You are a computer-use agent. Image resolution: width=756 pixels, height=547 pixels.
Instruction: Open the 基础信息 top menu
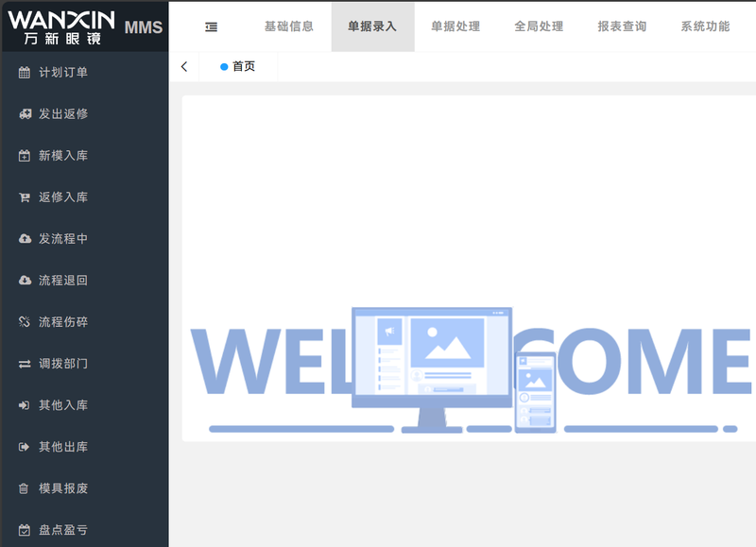(289, 26)
